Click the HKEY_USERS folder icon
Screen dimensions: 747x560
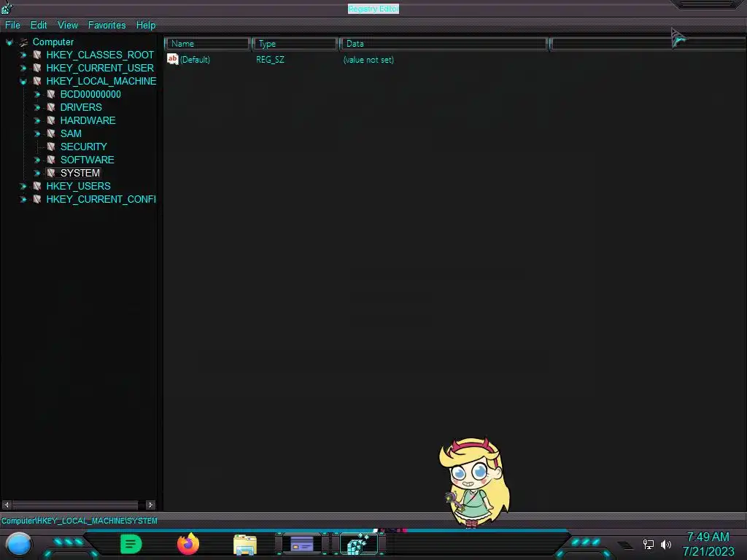(x=37, y=186)
